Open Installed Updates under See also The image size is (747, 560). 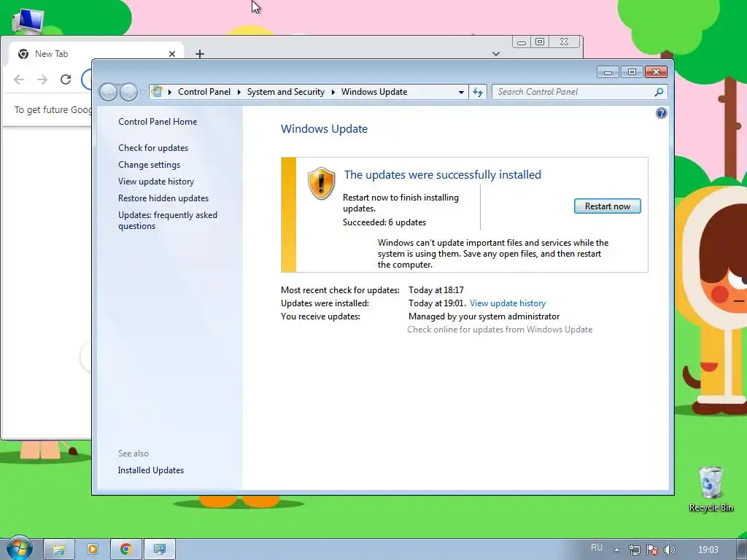click(x=150, y=470)
